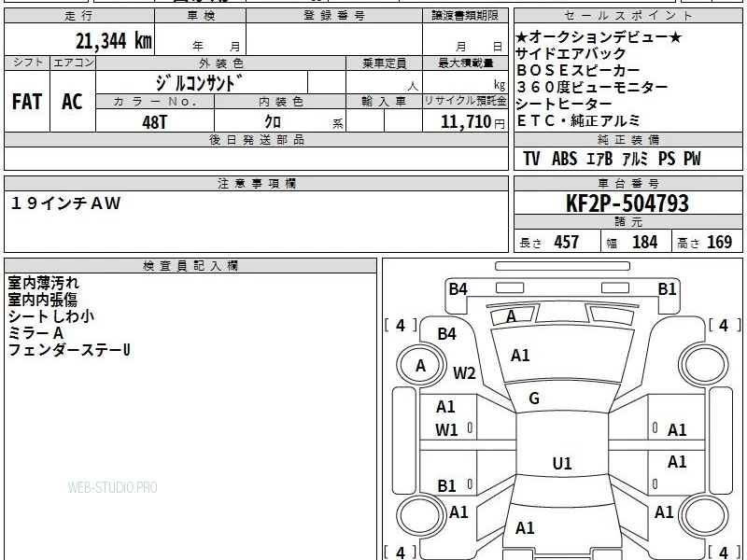Image resolution: width=747 pixels, height=560 pixels.
Task: Select the エアB equipment label
Action: [599, 159]
